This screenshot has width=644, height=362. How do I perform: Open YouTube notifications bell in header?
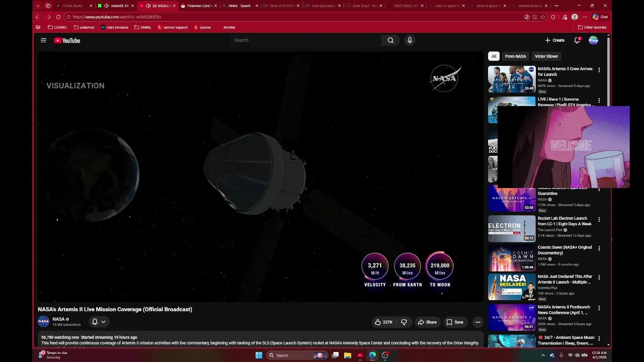tap(577, 40)
